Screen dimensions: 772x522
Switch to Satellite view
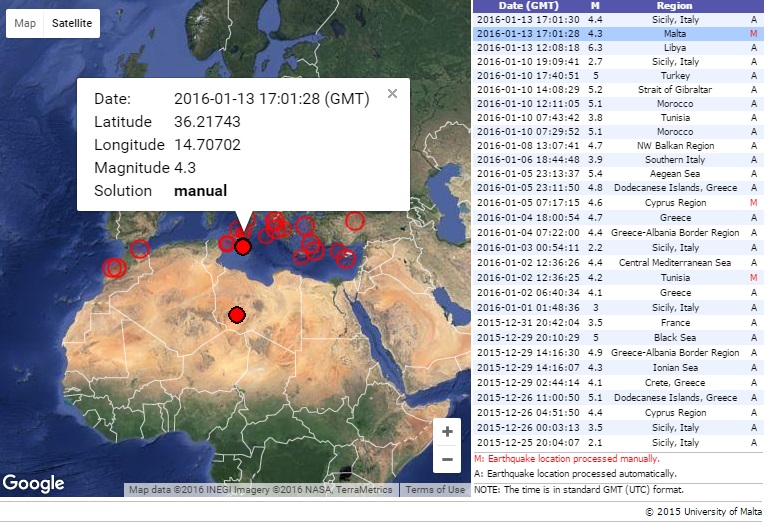[72, 23]
